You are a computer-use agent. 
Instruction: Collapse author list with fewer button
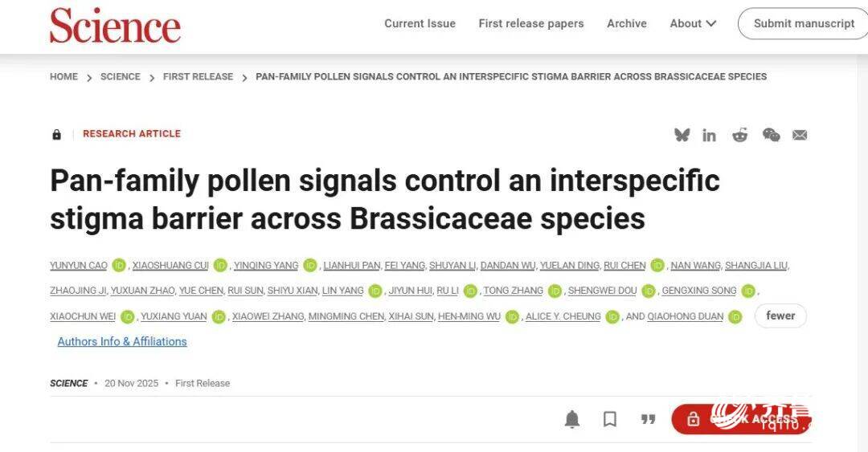(x=780, y=316)
